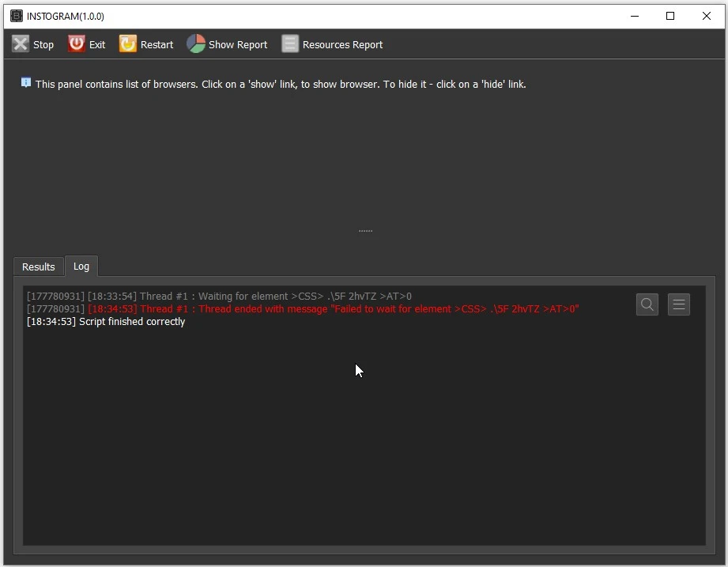The height and width of the screenshot is (567, 728).
Task: Click the panel splitter handle dots
Action: [365, 231]
